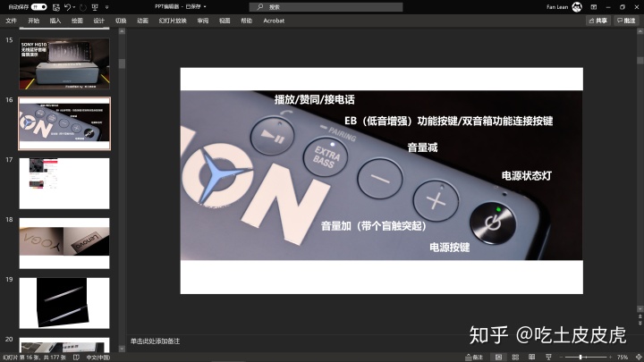Select slide 20 thumbnail
Screen dimensions: 644x362
click(x=64, y=345)
